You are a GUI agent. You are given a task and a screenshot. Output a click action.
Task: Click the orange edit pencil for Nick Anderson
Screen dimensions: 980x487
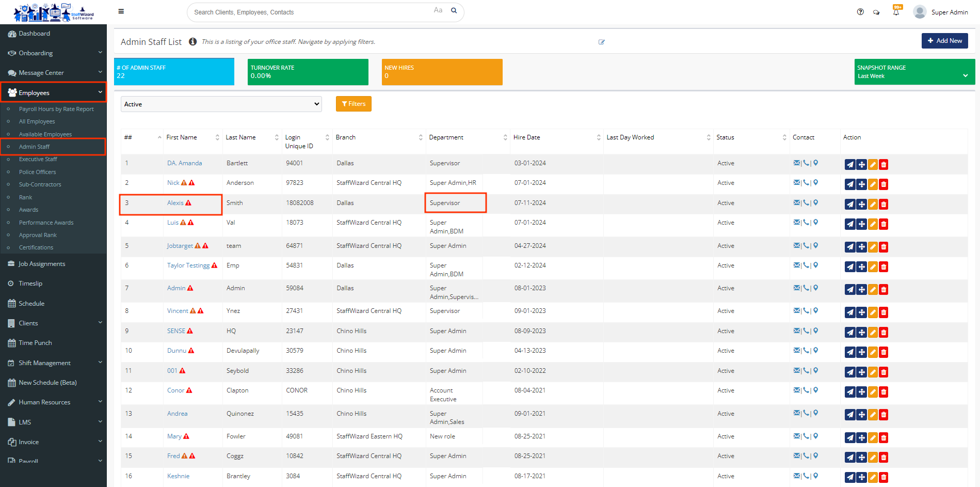pos(873,184)
